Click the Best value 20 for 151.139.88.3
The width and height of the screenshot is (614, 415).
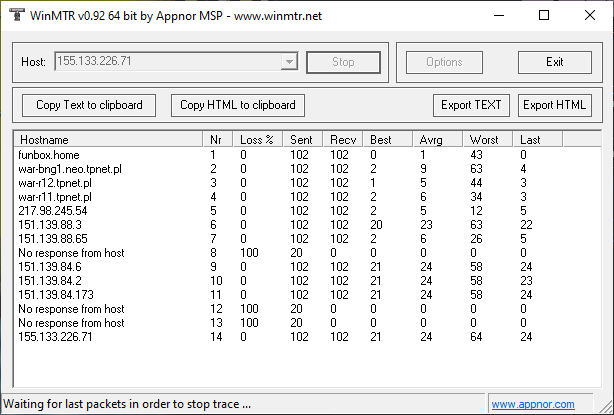(376, 225)
